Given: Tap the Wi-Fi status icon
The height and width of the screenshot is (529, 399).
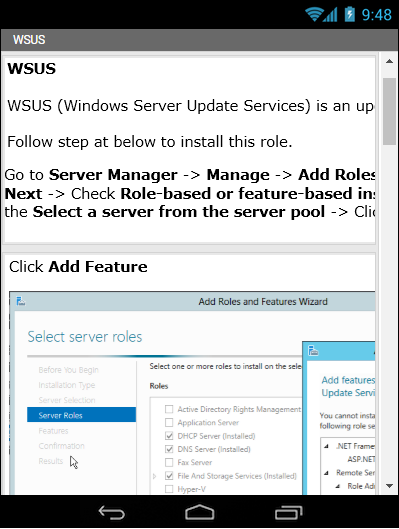Looking at the screenshot, I should [x=314, y=15].
